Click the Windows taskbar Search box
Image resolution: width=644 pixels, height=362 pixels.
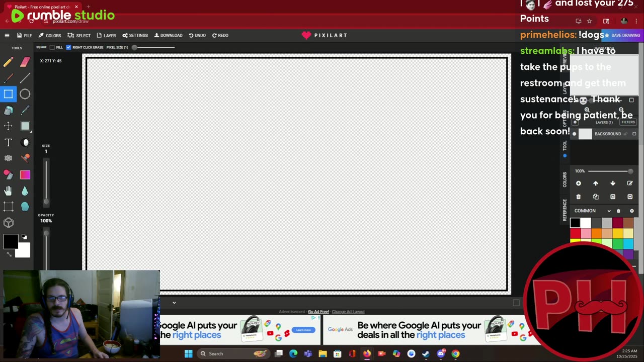pyautogui.click(x=234, y=353)
